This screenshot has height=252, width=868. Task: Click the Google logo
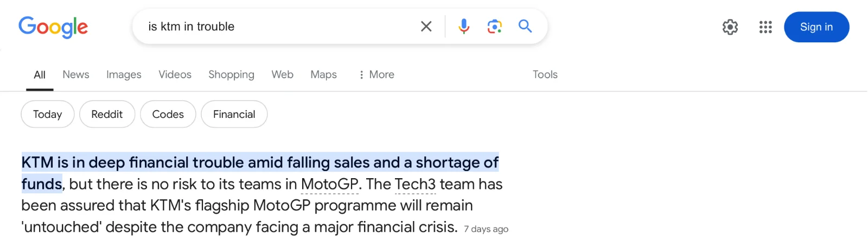point(53,27)
